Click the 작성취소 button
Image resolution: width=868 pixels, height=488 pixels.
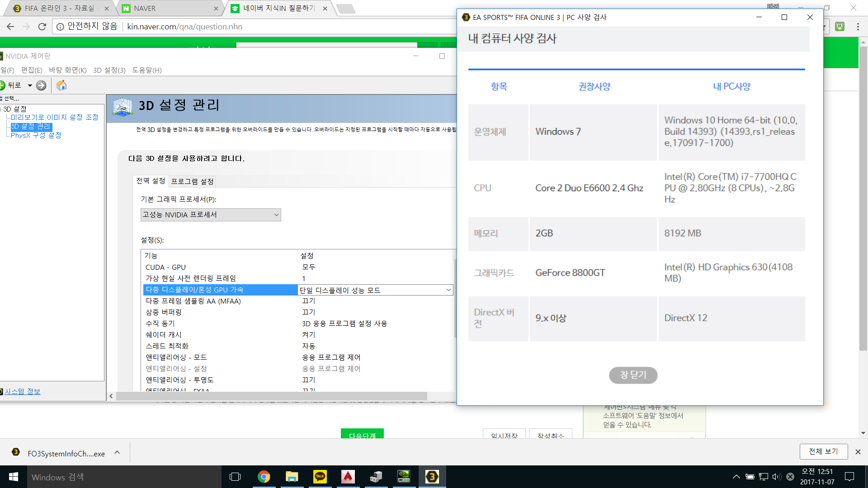pyautogui.click(x=551, y=434)
